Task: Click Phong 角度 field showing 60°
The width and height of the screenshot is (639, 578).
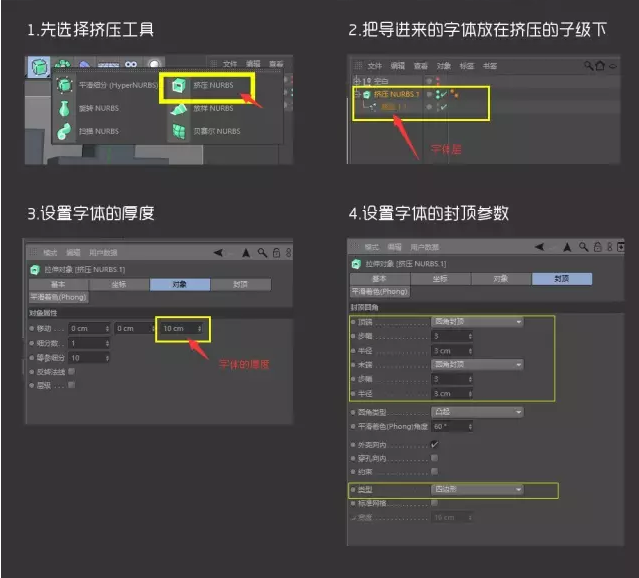Action: click(452, 426)
